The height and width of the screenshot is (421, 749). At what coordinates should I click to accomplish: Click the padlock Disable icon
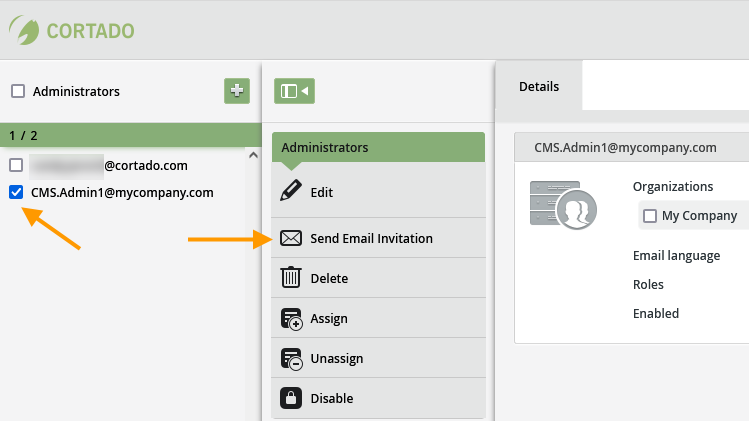(x=291, y=398)
